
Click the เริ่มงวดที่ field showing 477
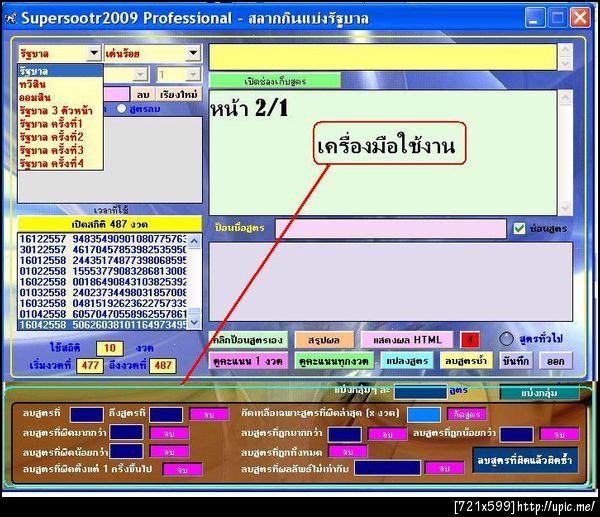point(90,365)
